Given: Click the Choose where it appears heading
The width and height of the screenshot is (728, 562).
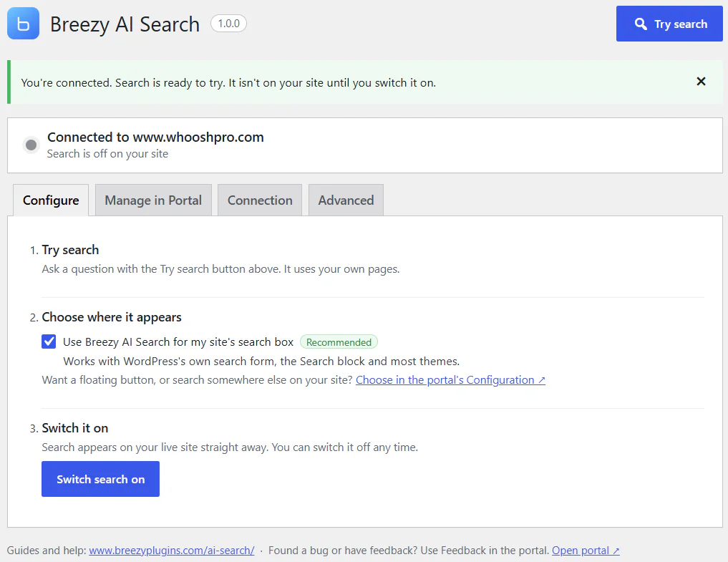Looking at the screenshot, I should coord(112,317).
